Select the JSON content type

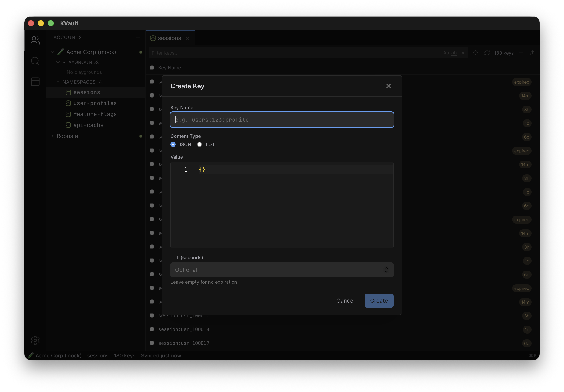173,144
